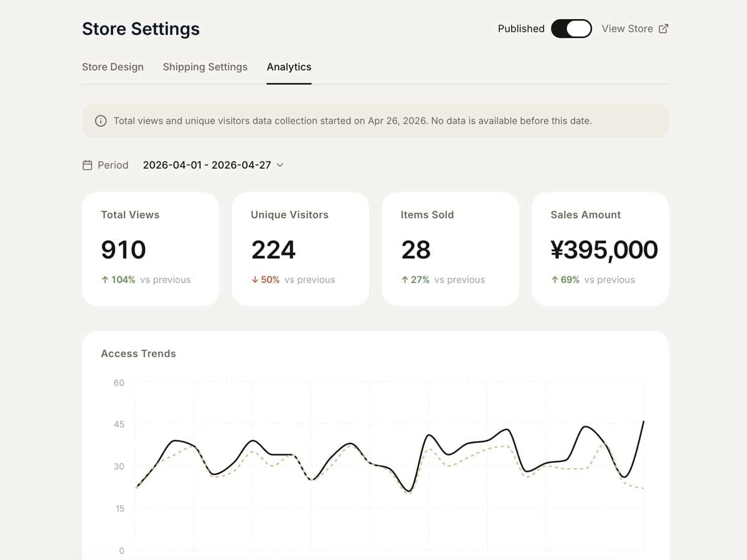The width and height of the screenshot is (747, 560).
Task: Click the 45 label on chart y-axis
Action: tap(119, 424)
